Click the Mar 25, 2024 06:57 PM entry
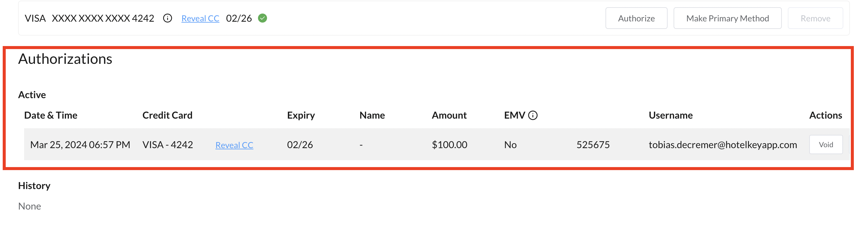Viewport: 868px width, 230px height. [x=80, y=145]
